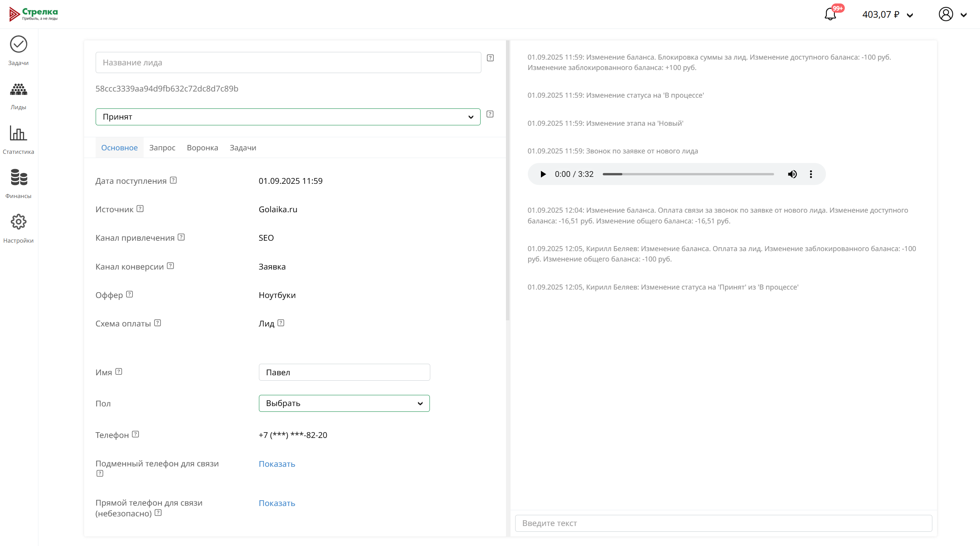
Task: Click help icon beside Телефон label
Action: tap(136, 434)
